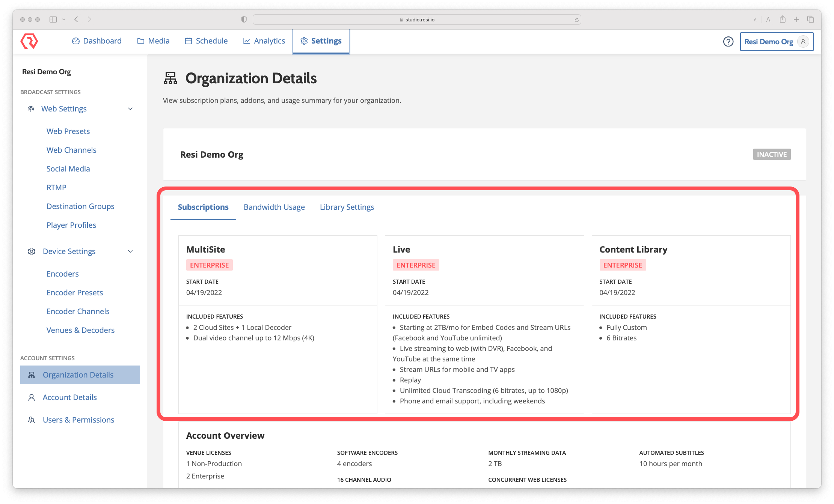Open sidebar dropdown arrow in Safari toolbar
The image size is (834, 504).
coord(64,20)
